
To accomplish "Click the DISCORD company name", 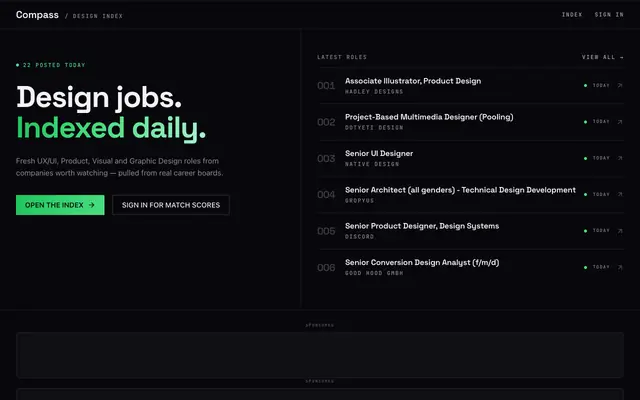I will click(359, 237).
